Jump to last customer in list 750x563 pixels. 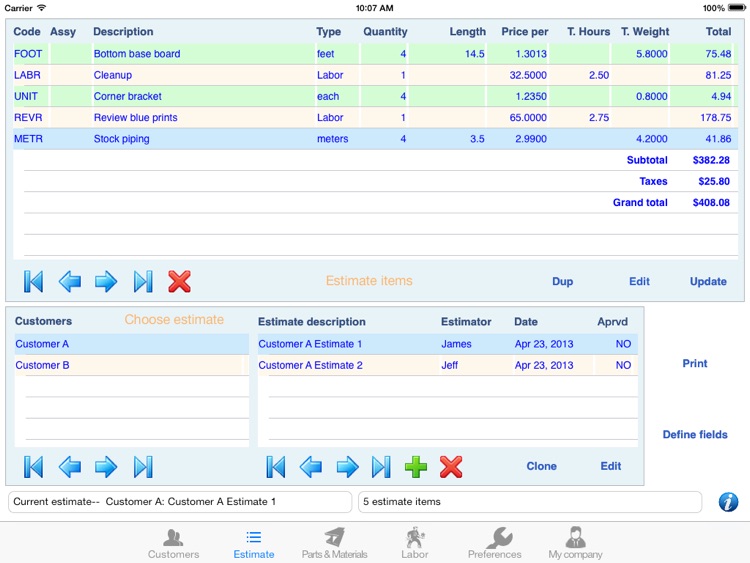(143, 466)
